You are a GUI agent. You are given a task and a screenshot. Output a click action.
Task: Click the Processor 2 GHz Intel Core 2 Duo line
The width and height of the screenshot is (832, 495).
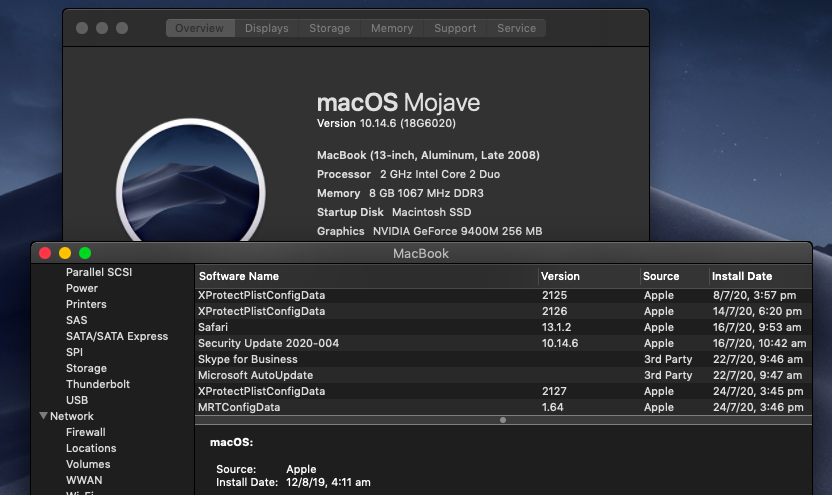point(408,174)
